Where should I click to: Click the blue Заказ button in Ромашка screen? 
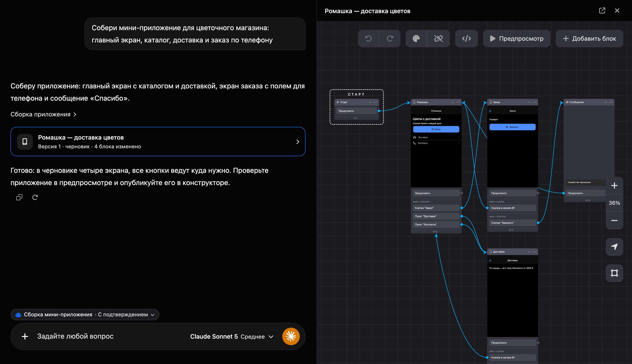point(436,129)
